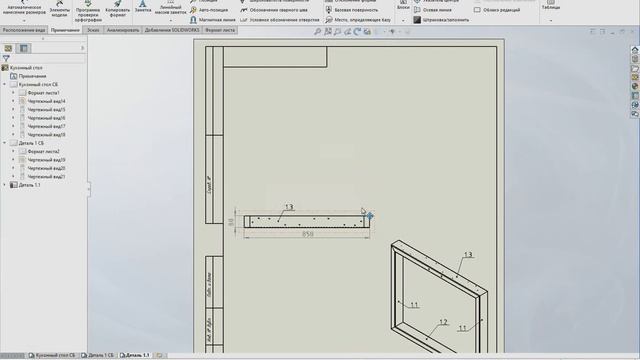640x360 pixels.
Task: Click the Zoom to Area icon in view toolbar
Action: 327,31
